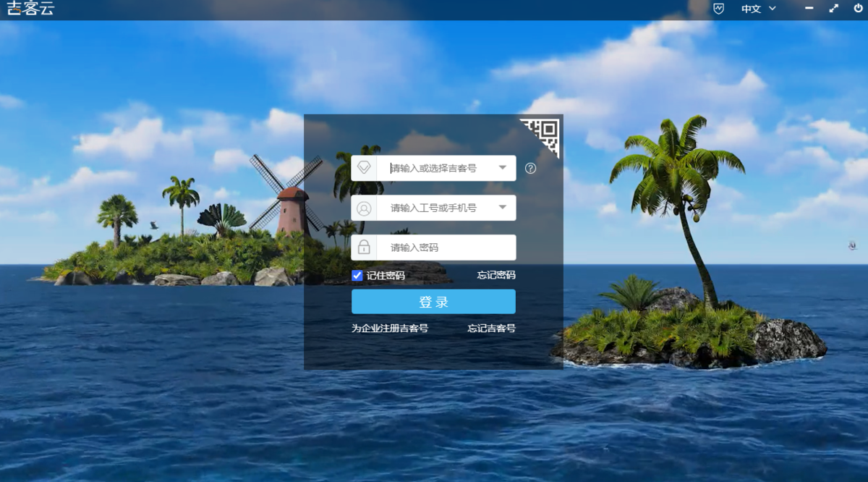Click the 忘记吉客号 link
Image resolution: width=868 pixels, height=482 pixels.
[491, 328]
